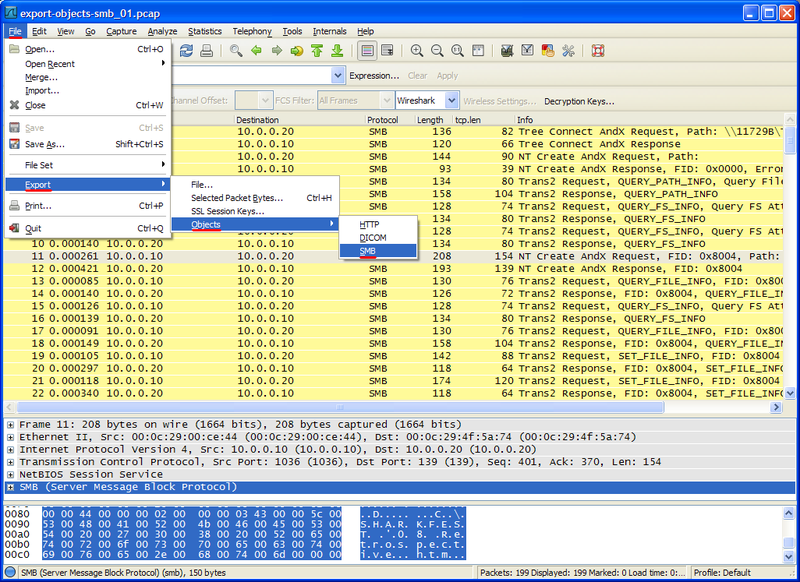This screenshot has height=582, width=800.
Task: Click the Resize all columns icon
Action: (x=478, y=50)
